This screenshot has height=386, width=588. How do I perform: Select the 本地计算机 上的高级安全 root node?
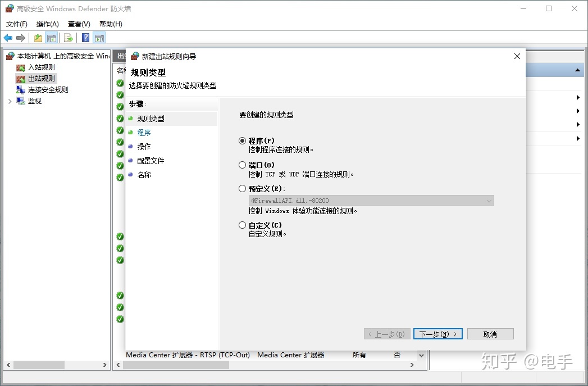(x=63, y=56)
